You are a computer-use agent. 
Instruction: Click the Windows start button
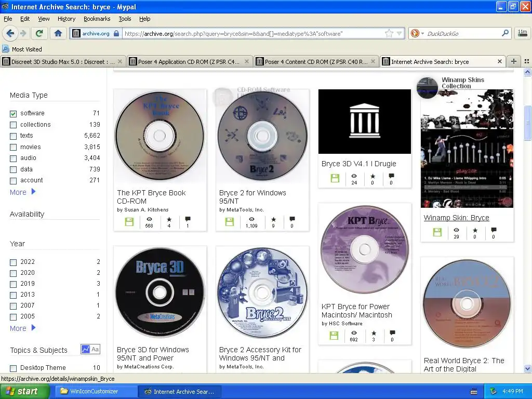pos(24,391)
